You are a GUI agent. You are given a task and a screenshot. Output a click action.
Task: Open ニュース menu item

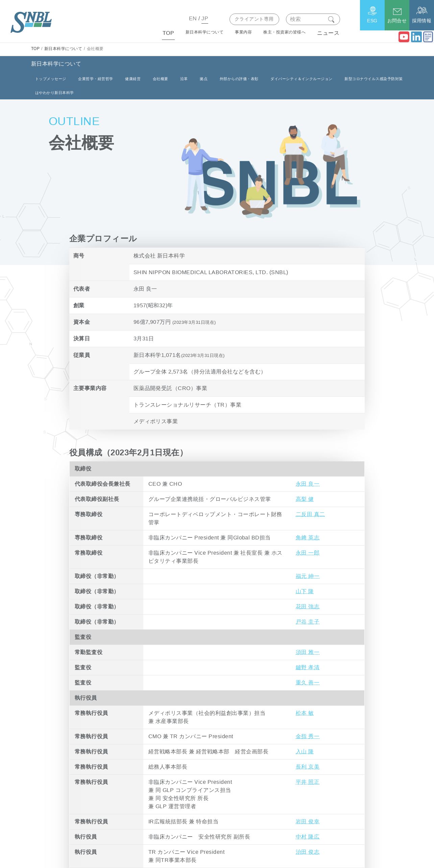(328, 33)
